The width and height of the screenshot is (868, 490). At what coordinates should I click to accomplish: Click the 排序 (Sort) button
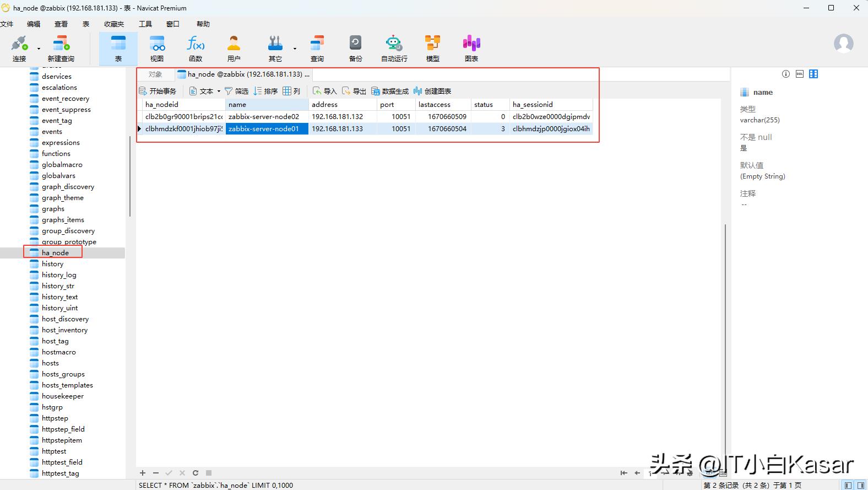point(265,91)
